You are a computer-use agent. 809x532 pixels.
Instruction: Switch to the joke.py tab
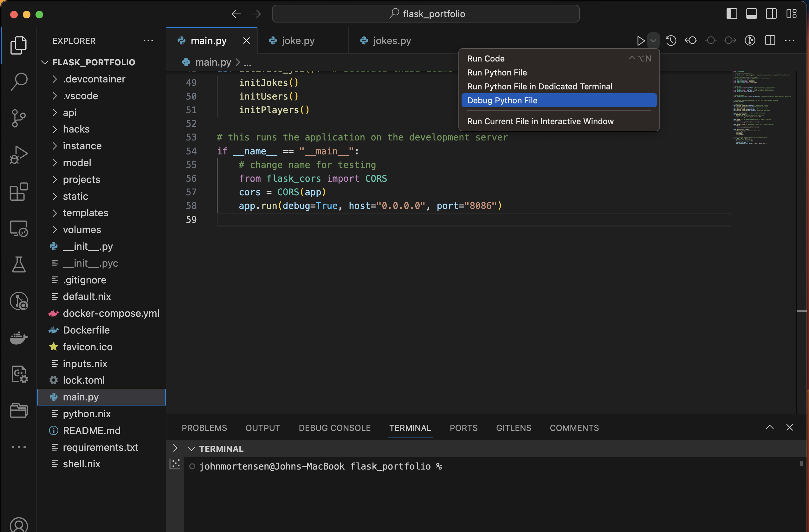pyautogui.click(x=303, y=41)
